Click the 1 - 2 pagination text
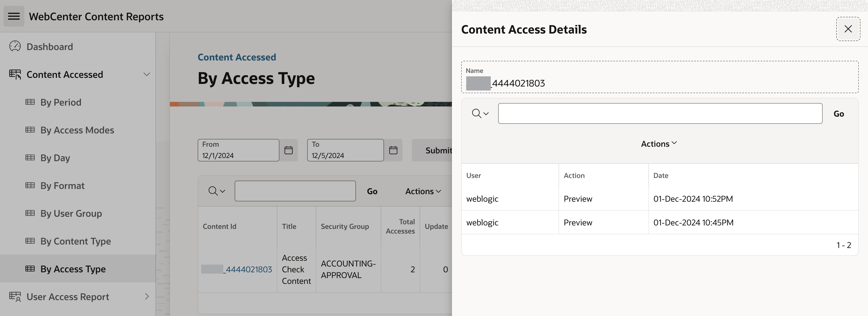Screen dimensions: 868x316 click(843, 245)
